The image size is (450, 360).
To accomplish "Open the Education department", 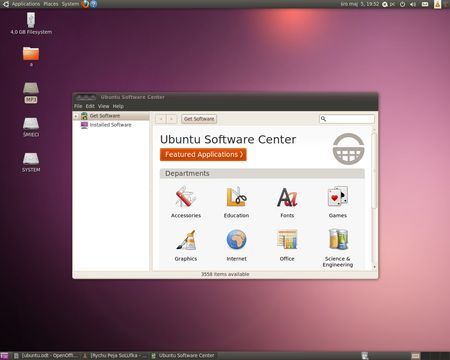I will pyautogui.click(x=236, y=202).
